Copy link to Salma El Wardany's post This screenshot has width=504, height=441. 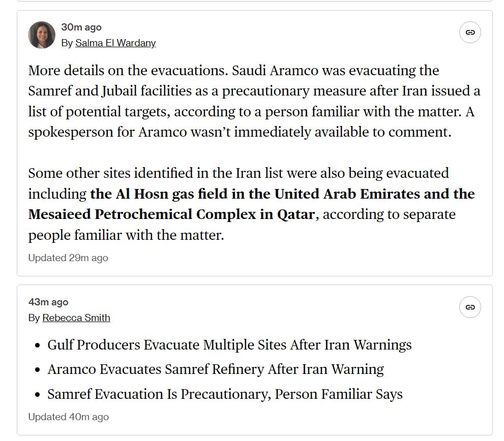470,33
